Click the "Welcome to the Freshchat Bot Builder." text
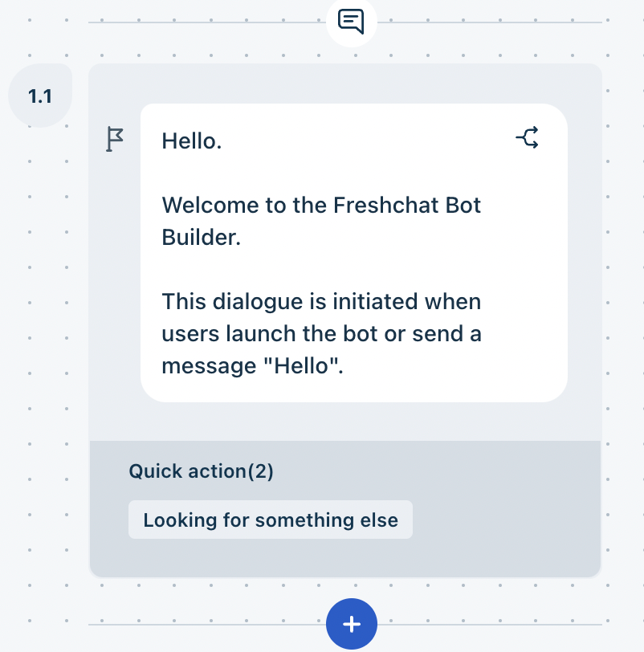This screenshot has width=644, height=652. coord(321,221)
